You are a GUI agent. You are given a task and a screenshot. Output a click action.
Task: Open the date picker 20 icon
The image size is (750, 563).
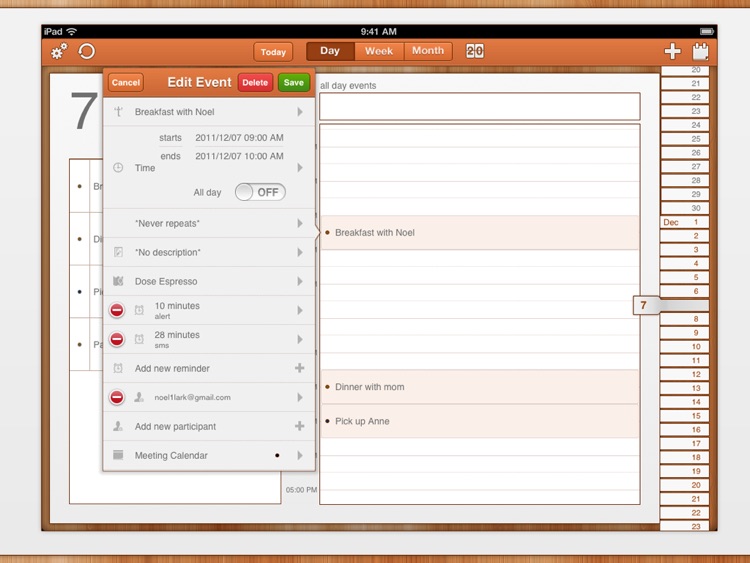click(x=474, y=51)
